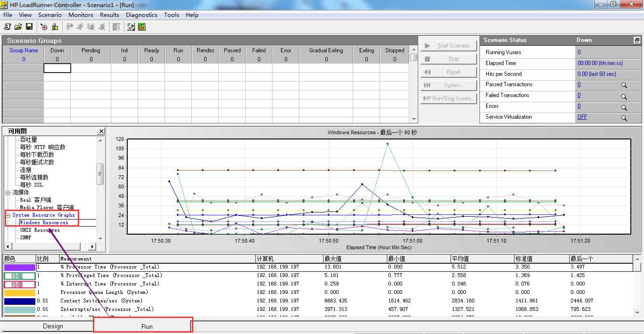644x334 pixels.
Task: Open the Tools menu
Action: [x=172, y=15]
